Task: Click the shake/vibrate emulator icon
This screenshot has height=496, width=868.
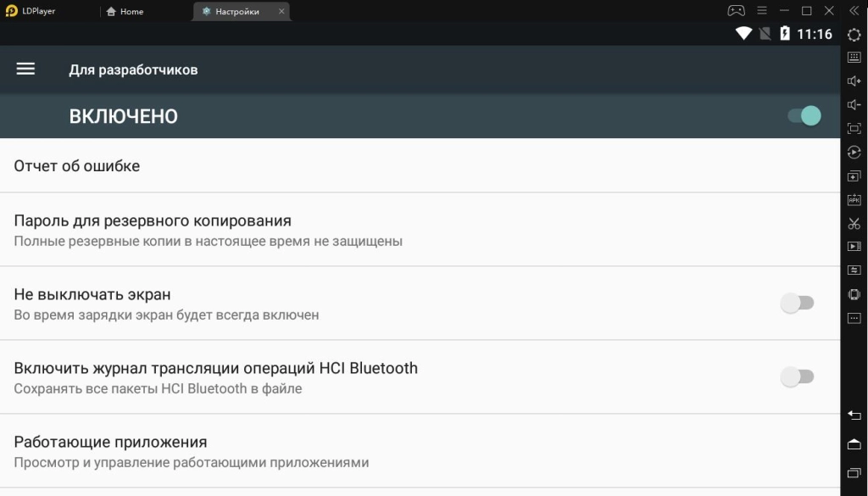Action: [854, 294]
